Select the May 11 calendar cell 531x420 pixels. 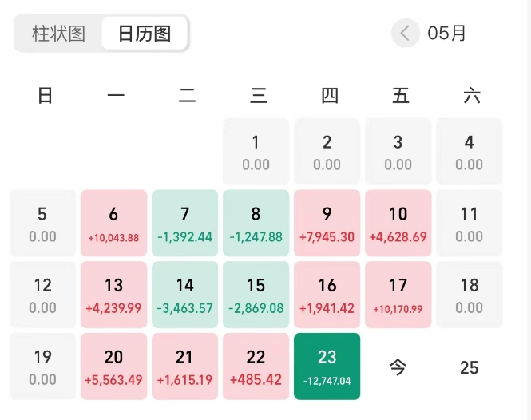pos(469,223)
